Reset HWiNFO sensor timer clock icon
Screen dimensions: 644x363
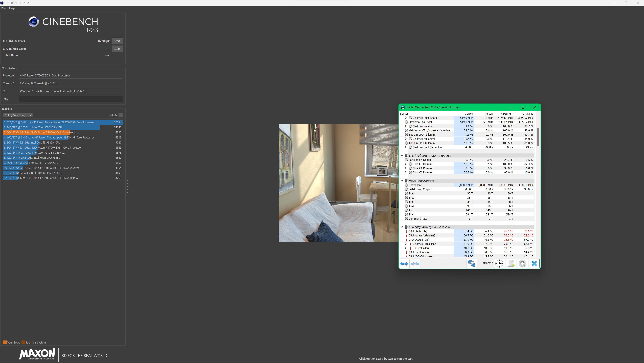tap(499, 264)
